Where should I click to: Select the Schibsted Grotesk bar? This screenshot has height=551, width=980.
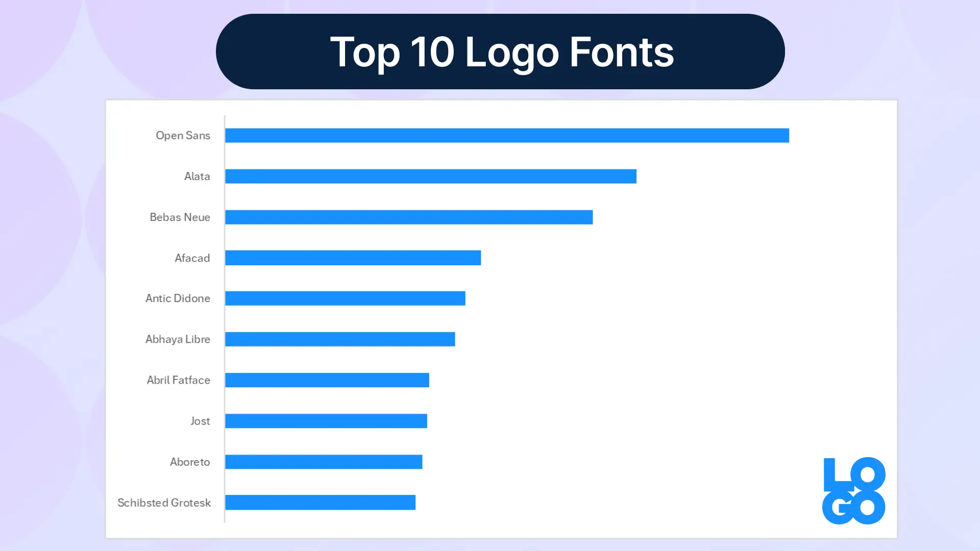tap(320, 502)
